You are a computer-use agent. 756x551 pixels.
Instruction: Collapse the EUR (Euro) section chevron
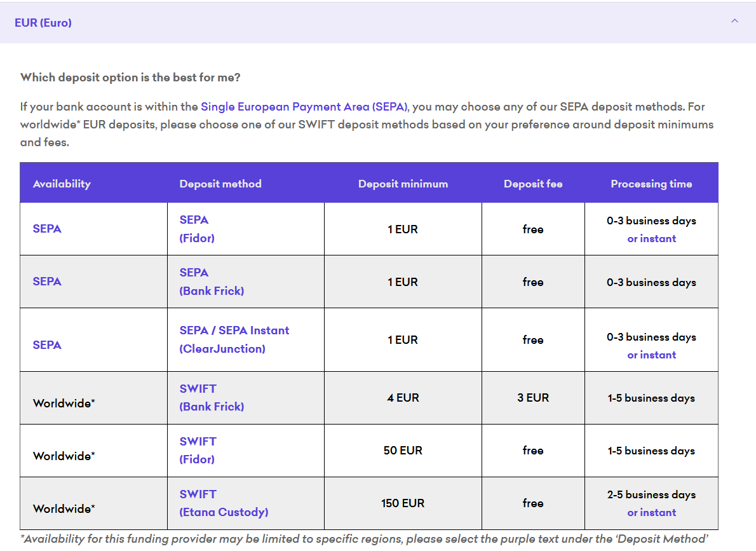tap(734, 21)
